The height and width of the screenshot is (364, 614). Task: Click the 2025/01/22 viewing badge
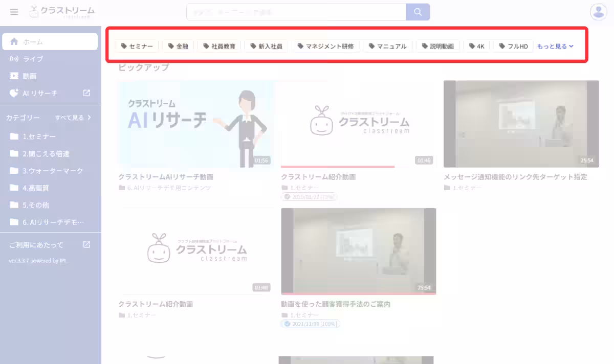click(309, 197)
